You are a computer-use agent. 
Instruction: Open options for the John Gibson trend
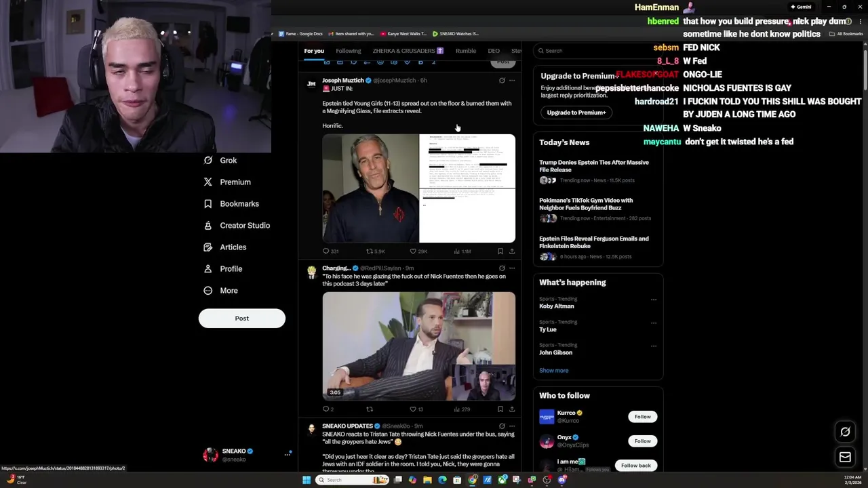tap(654, 346)
